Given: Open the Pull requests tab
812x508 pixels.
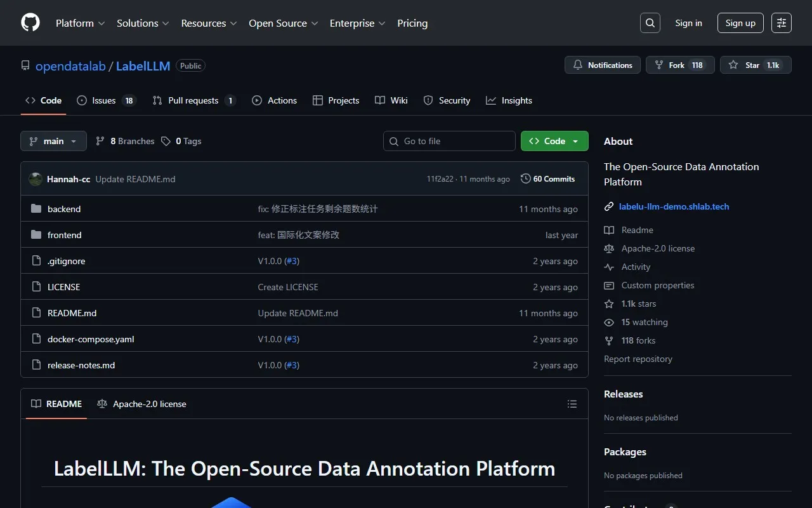Looking at the screenshot, I should click(x=193, y=100).
